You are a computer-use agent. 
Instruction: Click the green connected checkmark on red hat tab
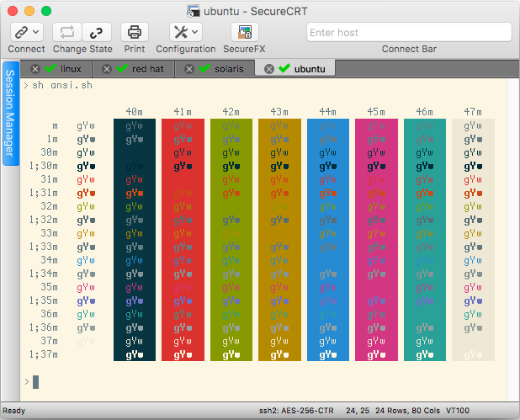click(x=122, y=68)
